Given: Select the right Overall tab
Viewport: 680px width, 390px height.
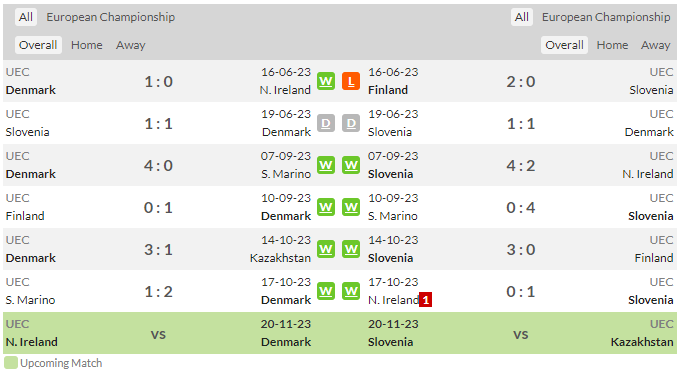Looking at the screenshot, I should coord(564,45).
